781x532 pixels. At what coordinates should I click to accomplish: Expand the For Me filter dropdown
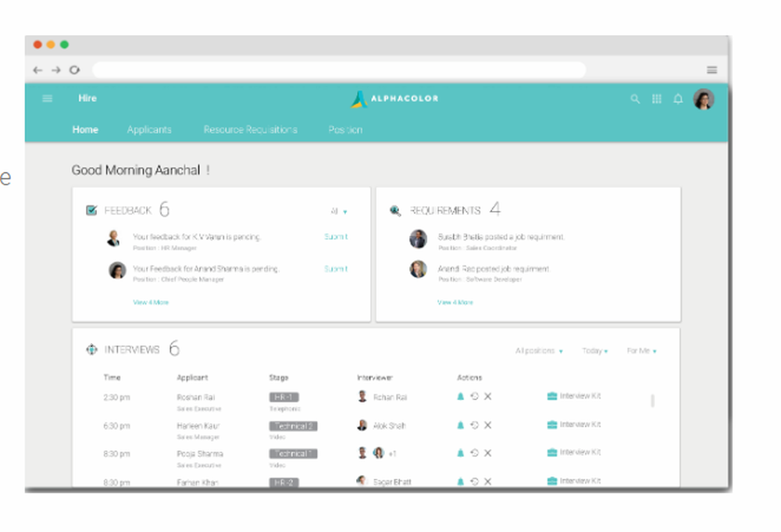[x=640, y=351]
